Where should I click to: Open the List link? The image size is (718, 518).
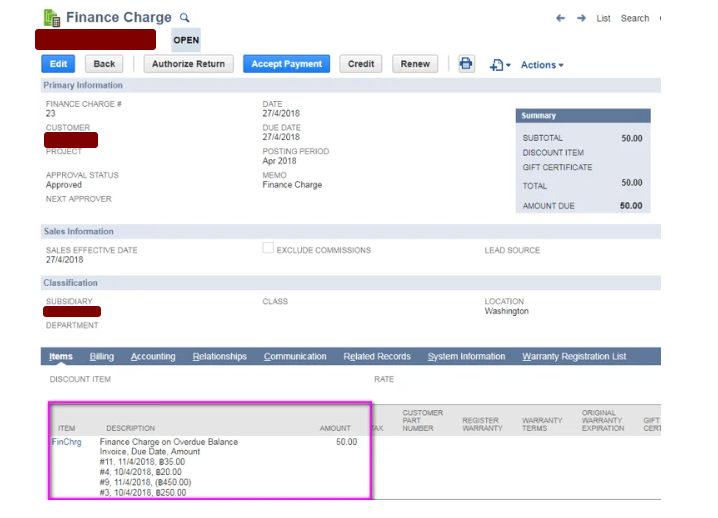pos(603,18)
